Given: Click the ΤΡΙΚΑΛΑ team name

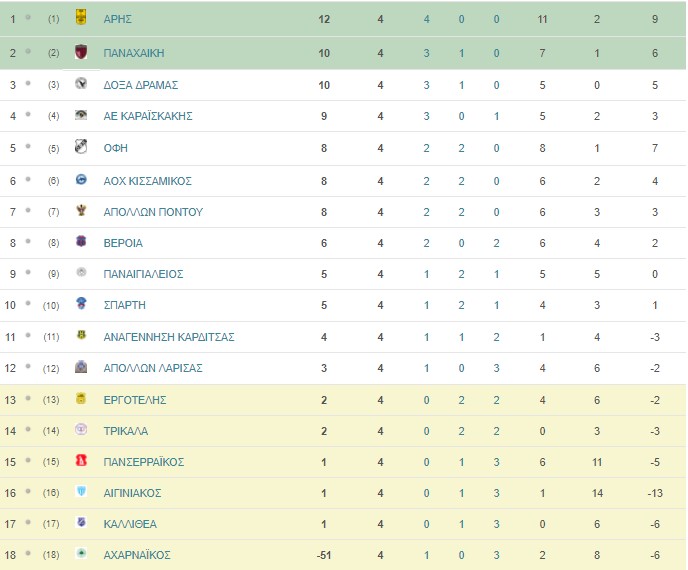Looking at the screenshot, I should click(125, 431).
